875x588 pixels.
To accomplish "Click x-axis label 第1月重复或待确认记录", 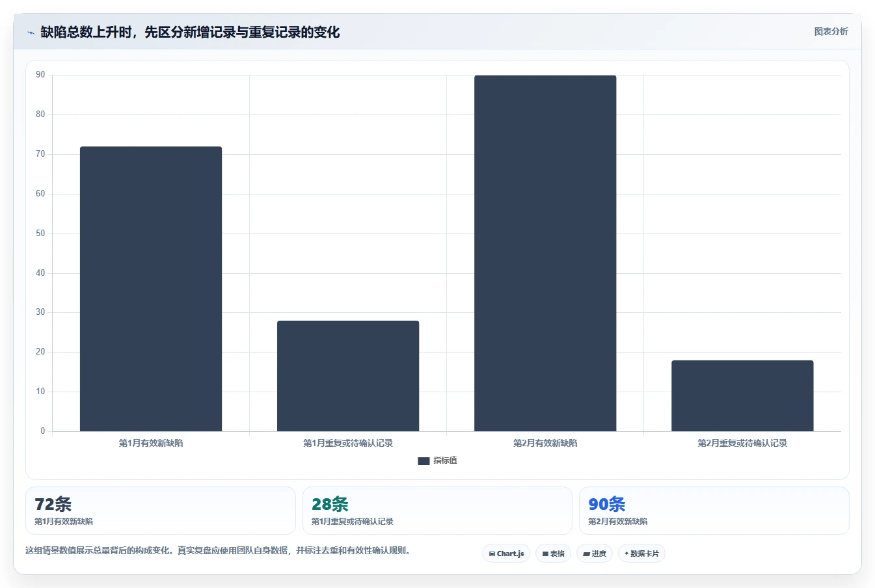I will pyautogui.click(x=348, y=443).
